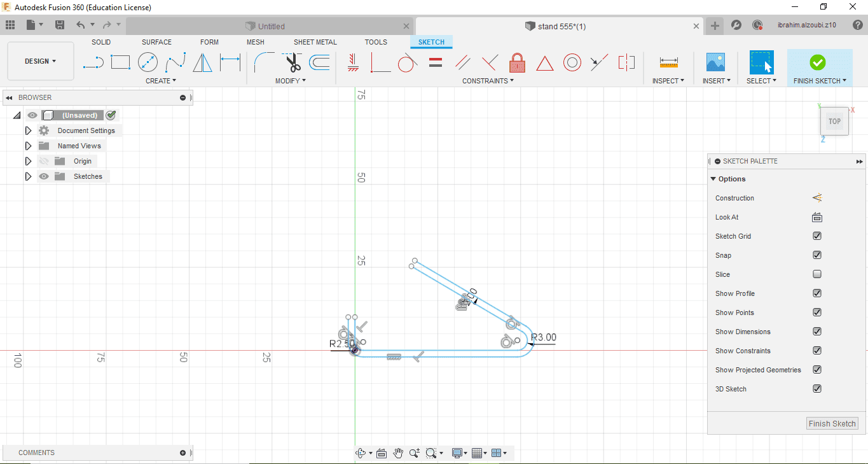
Task: Toggle the Show Points checkbox
Action: [x=817, y=313]
